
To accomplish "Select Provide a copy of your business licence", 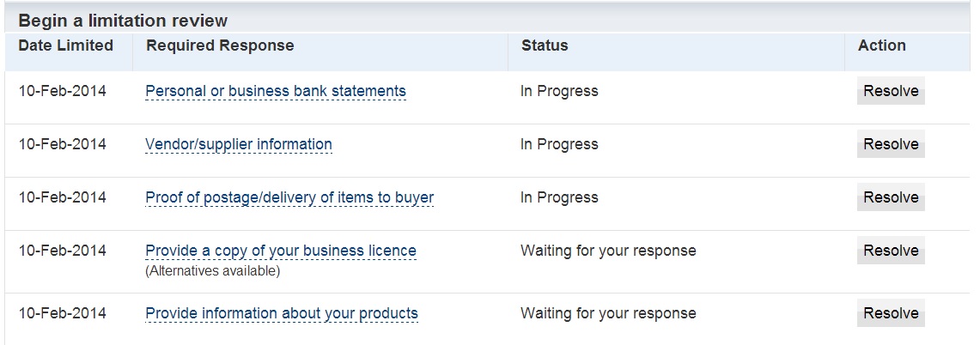I will coord(280,251).
